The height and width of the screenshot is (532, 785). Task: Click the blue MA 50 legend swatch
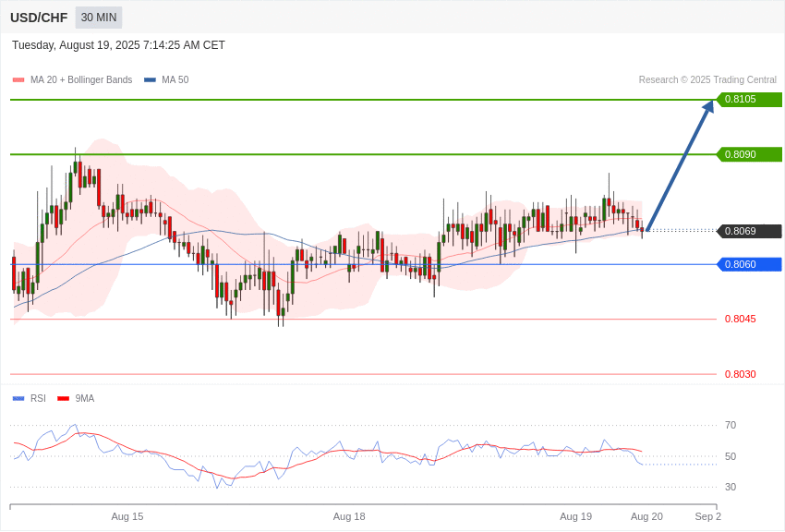pyautogui.click(x=150, y=80)
